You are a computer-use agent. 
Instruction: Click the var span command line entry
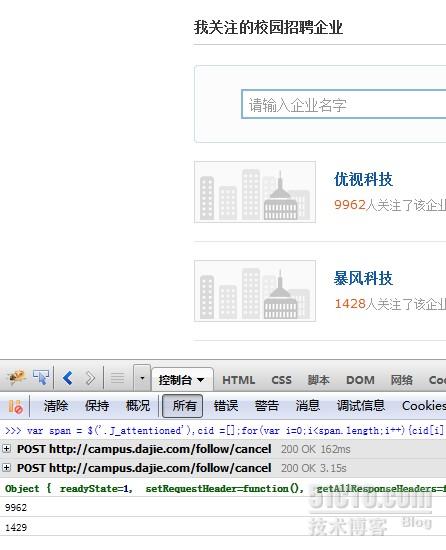[x=223, y=430]
